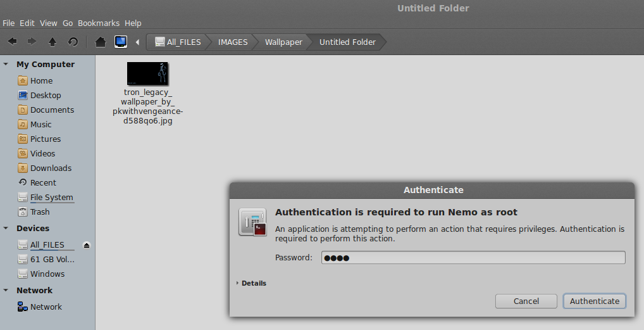Expand Details in the Authenticate dialog
Image resolution: width=644 pixels, height=330 pixels.
click(252, 283)
